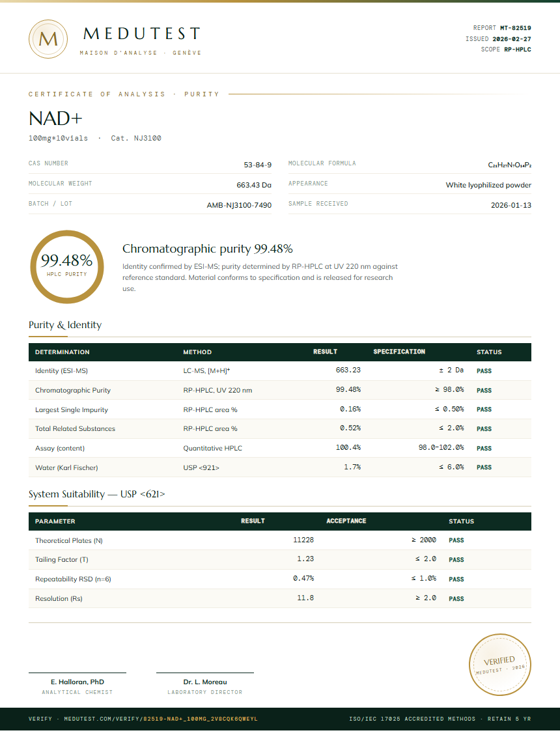Click the MEDUTEST brand name heading
The width and height of the screenshot is (560, 750).
click(141, 33)
